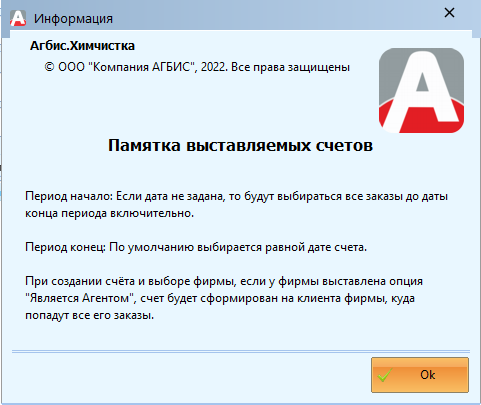Confirm the dialog with the Ok button

(x=420, y=375)
